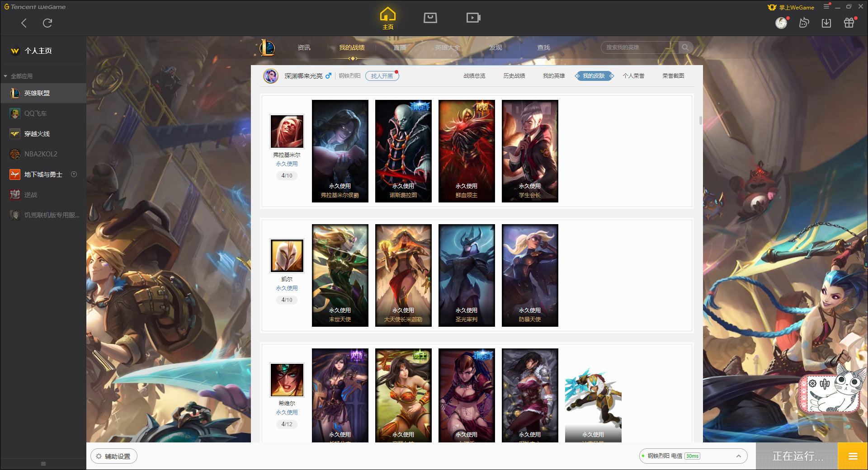868x470 pixels.
Task: Click 4/10 skin count under 凯尔
Action: click(287, 300)
